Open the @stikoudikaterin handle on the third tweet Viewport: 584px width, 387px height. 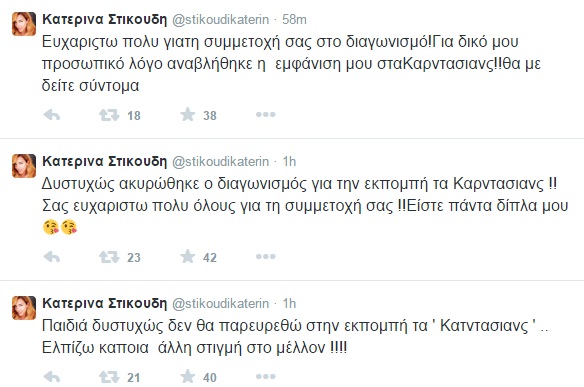pyautogui.click(x=220, y=304)
